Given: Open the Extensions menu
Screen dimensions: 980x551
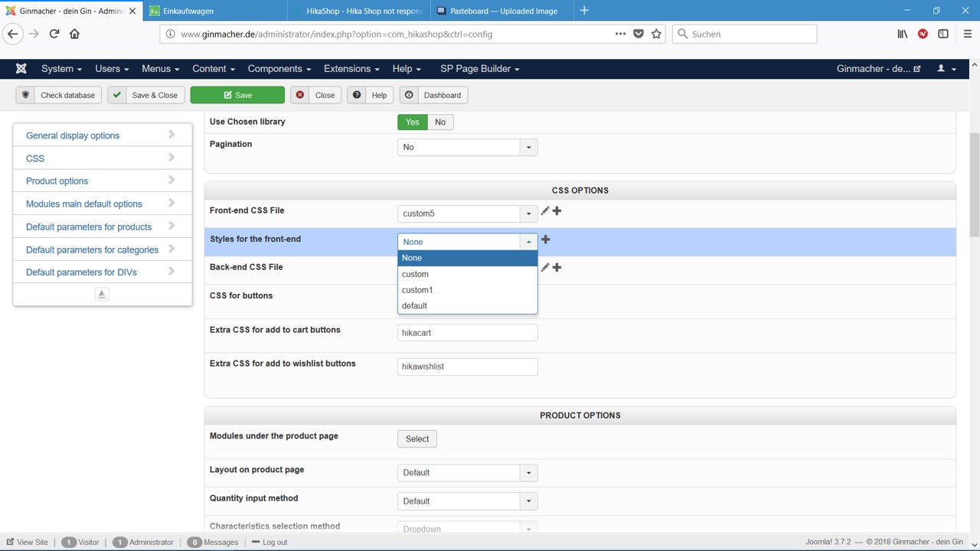Looking at the screenshot, I should click(x=351, y=69).
